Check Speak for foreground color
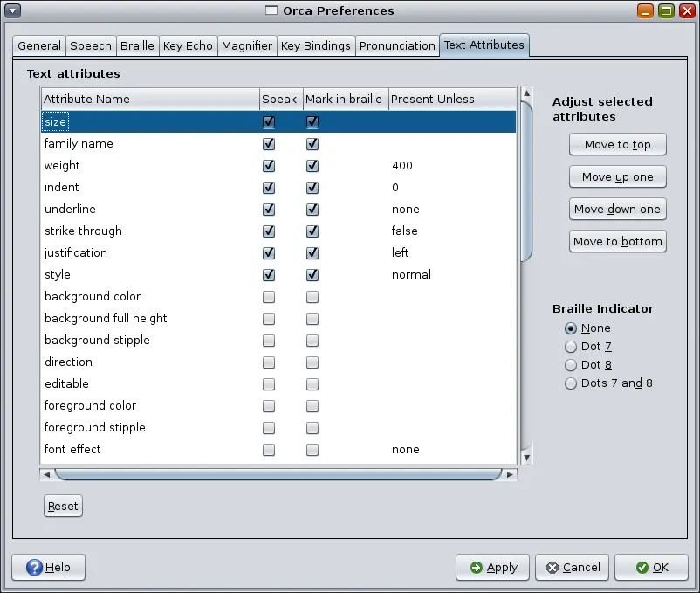Viewport: 700px width, 593px height. pos(269,406)
